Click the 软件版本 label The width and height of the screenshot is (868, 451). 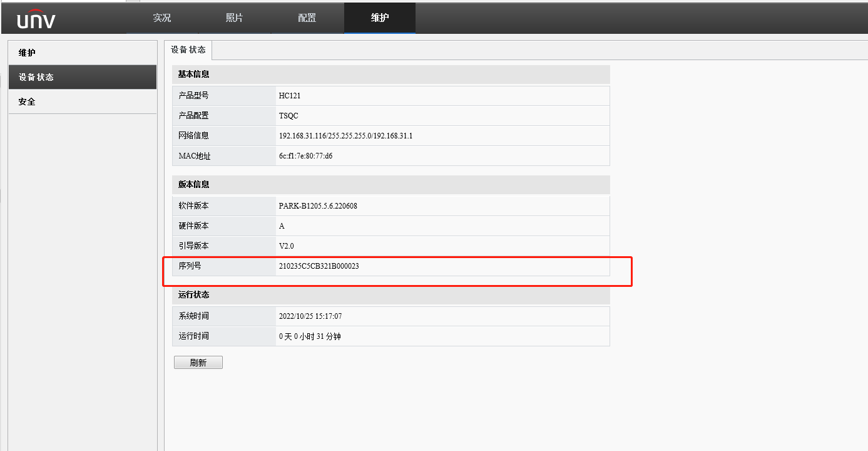tap(194, 206)
